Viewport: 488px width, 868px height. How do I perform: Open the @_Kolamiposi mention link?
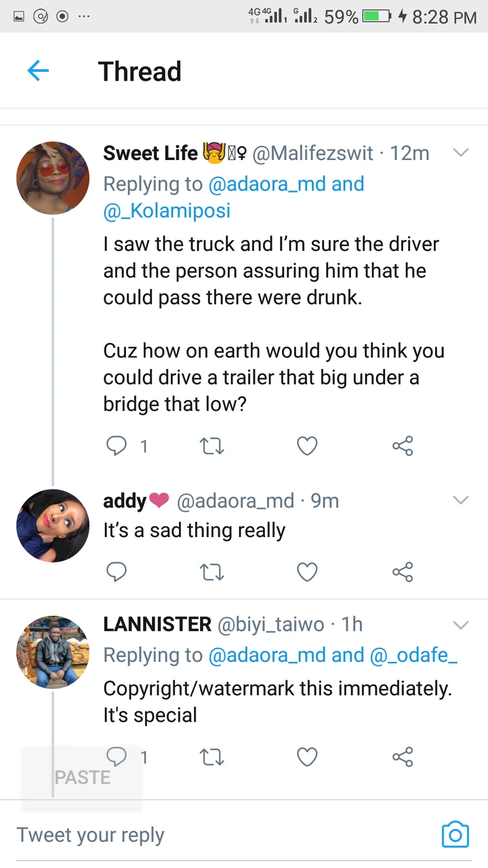167,211
